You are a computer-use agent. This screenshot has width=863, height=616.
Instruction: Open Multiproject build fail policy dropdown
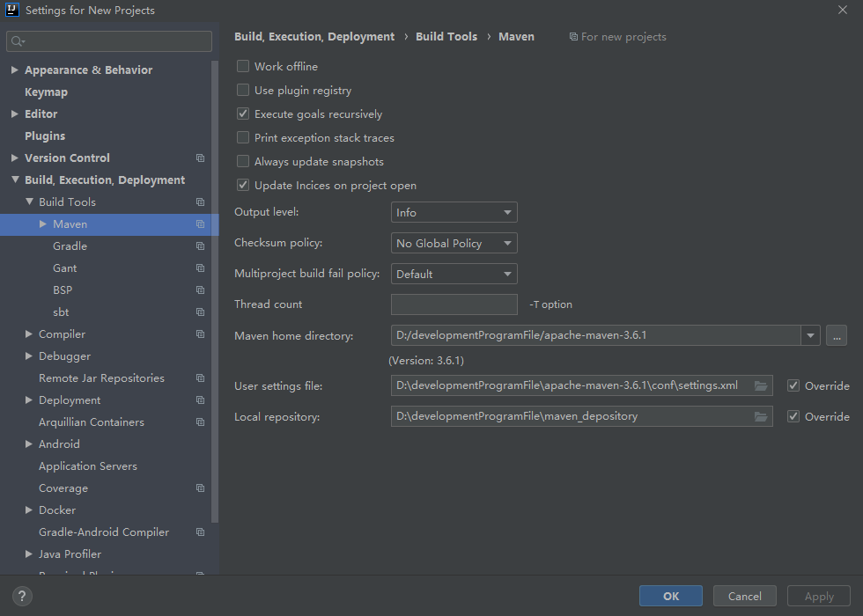454,274
